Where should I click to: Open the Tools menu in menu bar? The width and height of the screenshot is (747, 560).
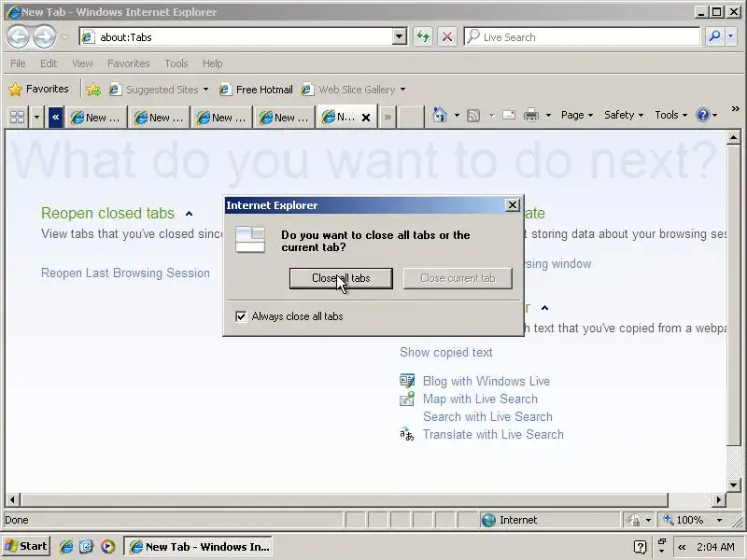coord(176,63)
